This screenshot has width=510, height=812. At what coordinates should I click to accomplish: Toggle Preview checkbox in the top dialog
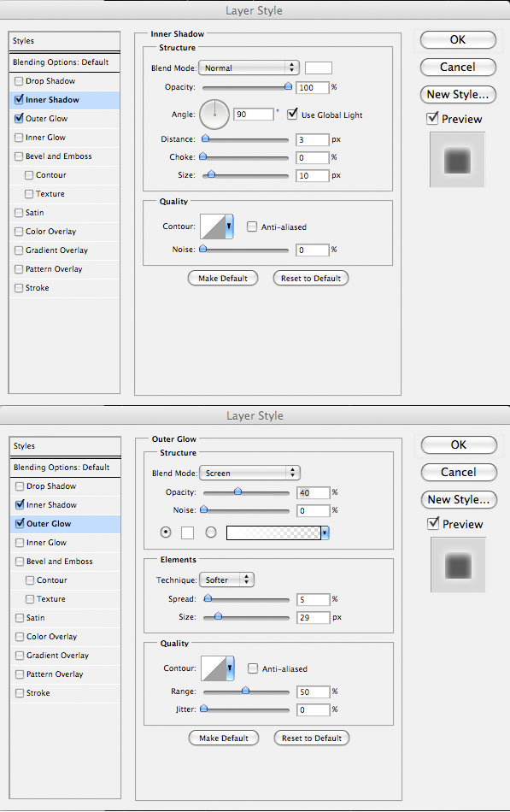(432, 119)
